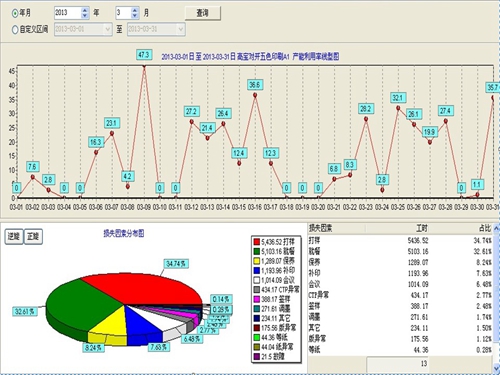The height and width of the screenshot is (375, 500).
Task: Click in the year input field 2013
Action: [68, 13]
